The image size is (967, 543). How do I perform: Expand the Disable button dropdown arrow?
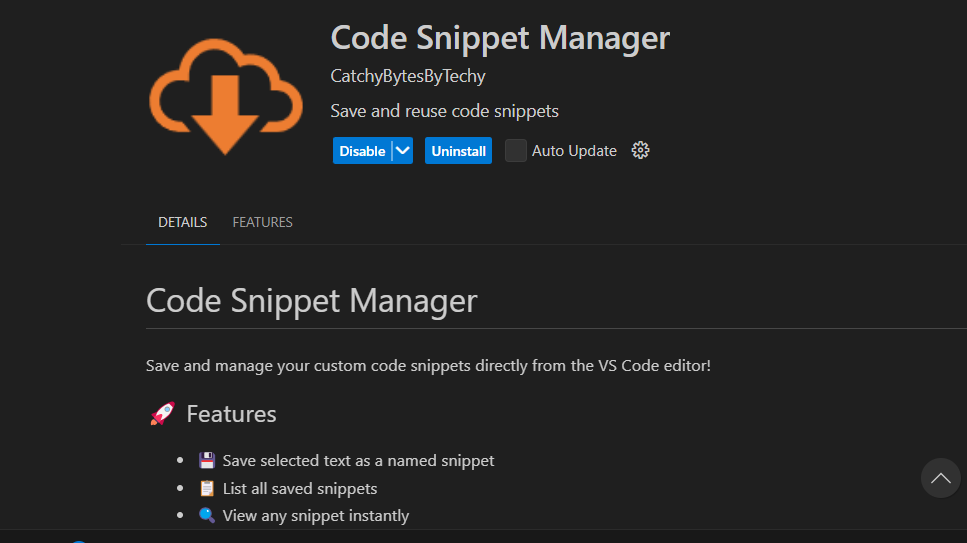[x=403, y=151]
